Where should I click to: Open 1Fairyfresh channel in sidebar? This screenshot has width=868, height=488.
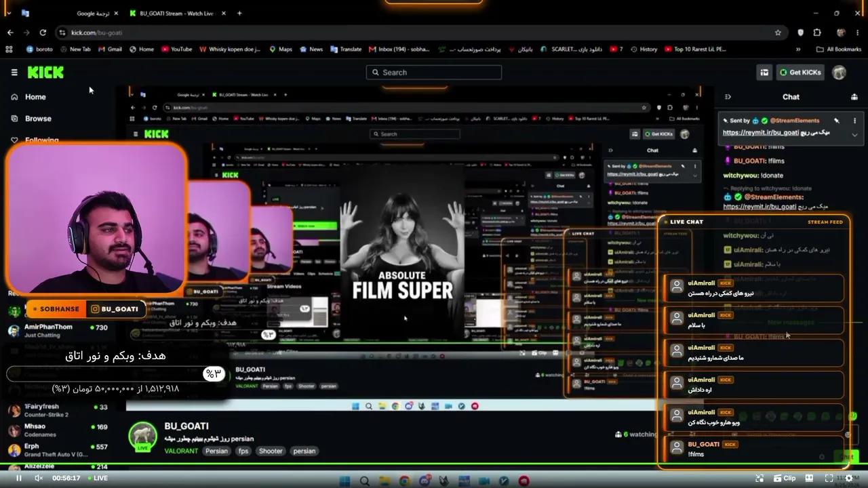click(x=58, y=411)
